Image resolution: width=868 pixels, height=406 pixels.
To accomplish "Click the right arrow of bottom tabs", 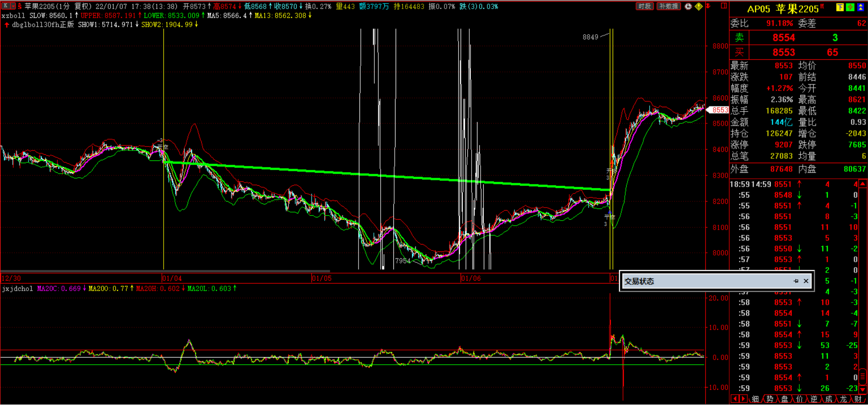I will click(x=743, y=399).
